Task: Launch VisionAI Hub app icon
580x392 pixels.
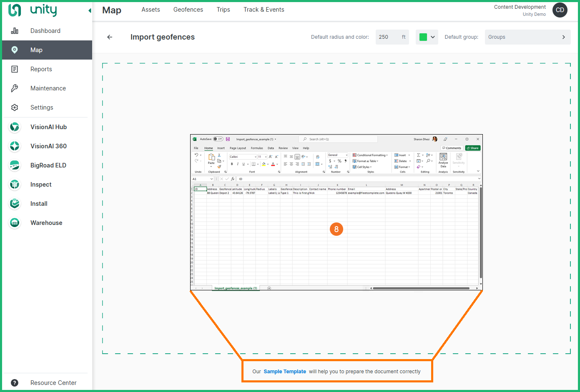Action: [15, 127]
